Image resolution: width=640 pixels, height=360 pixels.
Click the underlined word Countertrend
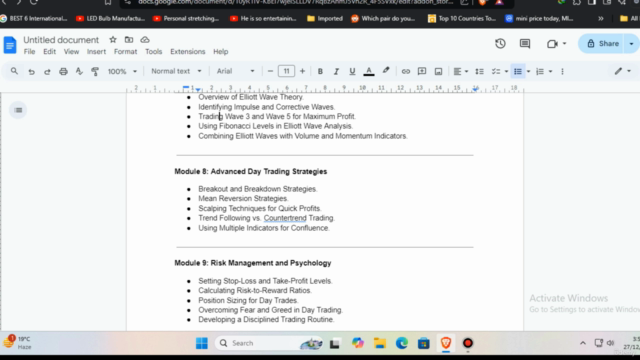coord(285,218)
